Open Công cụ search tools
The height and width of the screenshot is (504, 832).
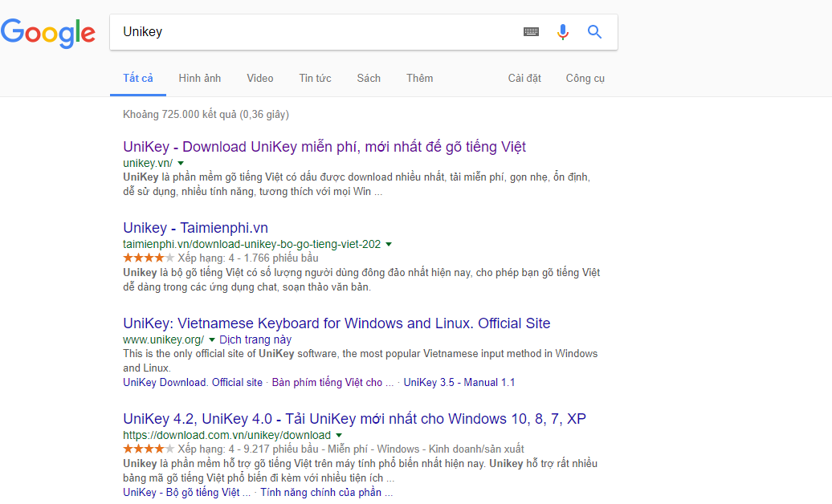(x=585, y=79)
